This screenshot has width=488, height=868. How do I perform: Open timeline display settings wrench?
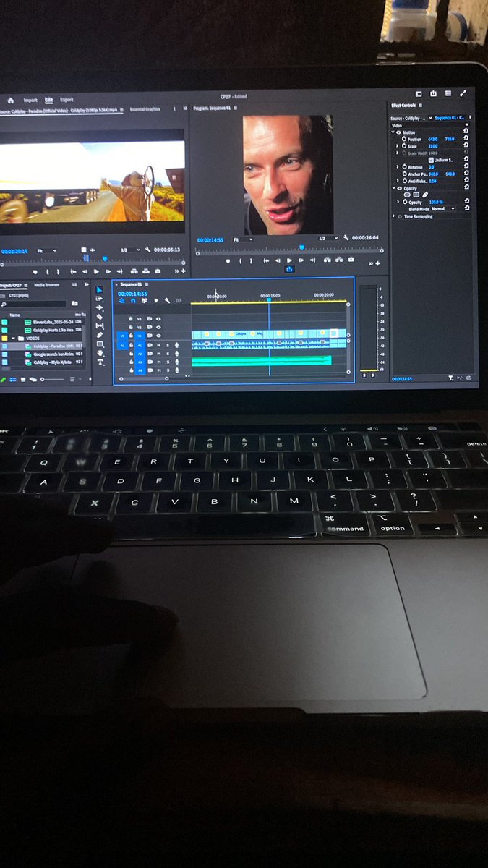click(167, 300)
